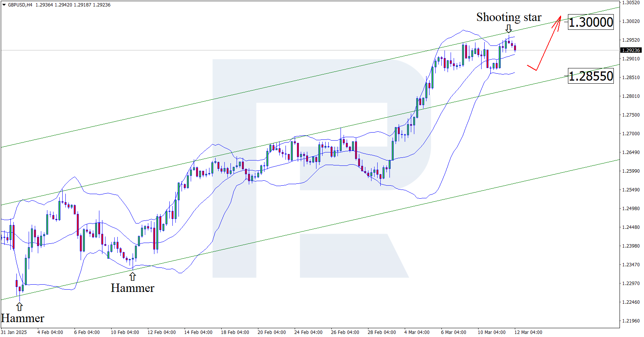Click the 10 Mar 04:00 time label
644x337 pixels.
[492, 332]
